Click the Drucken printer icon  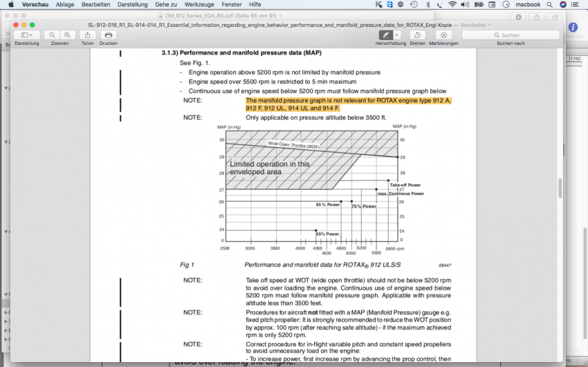[109, 35]
